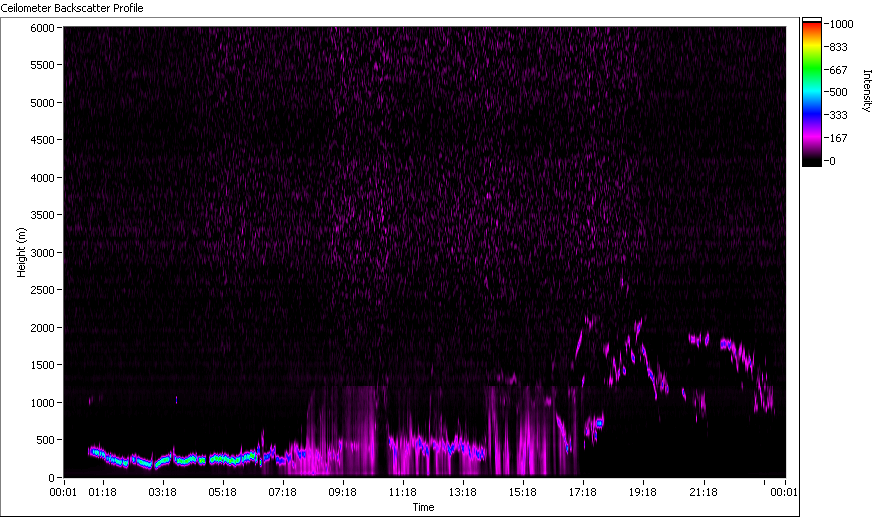Click the bright green cloud-base band near 03:18
The image size is (876, 517).
[x=162, y=461]
